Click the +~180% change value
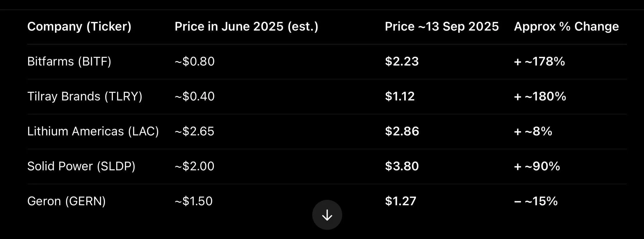Screen dimensions: 644x239 click(540, 96)
